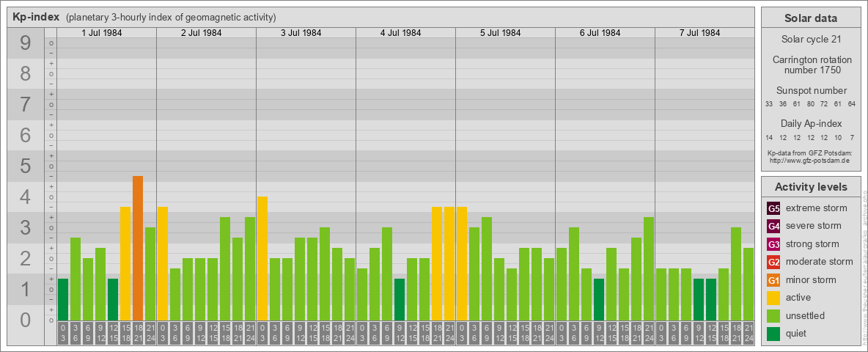Click the sunspot value 33
Image resolution: width=868 pixels, height=352 pixels.
[769, 104]
